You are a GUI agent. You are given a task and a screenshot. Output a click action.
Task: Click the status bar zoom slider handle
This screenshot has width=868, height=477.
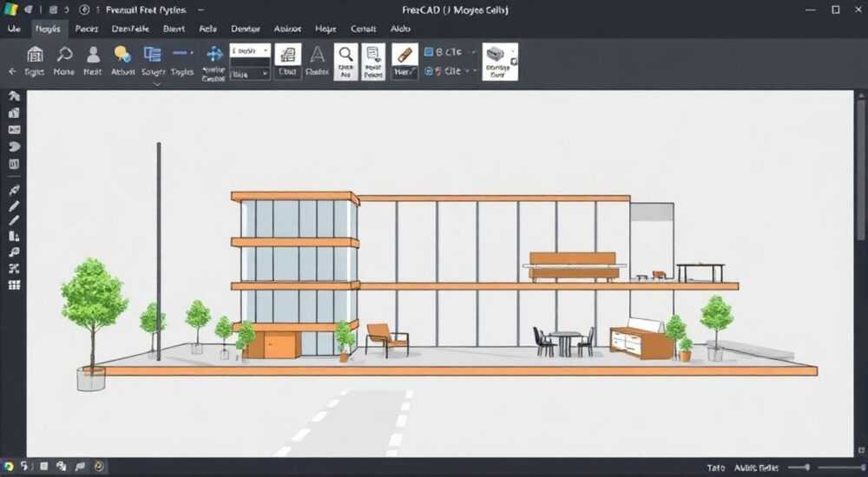pos(807,467)
